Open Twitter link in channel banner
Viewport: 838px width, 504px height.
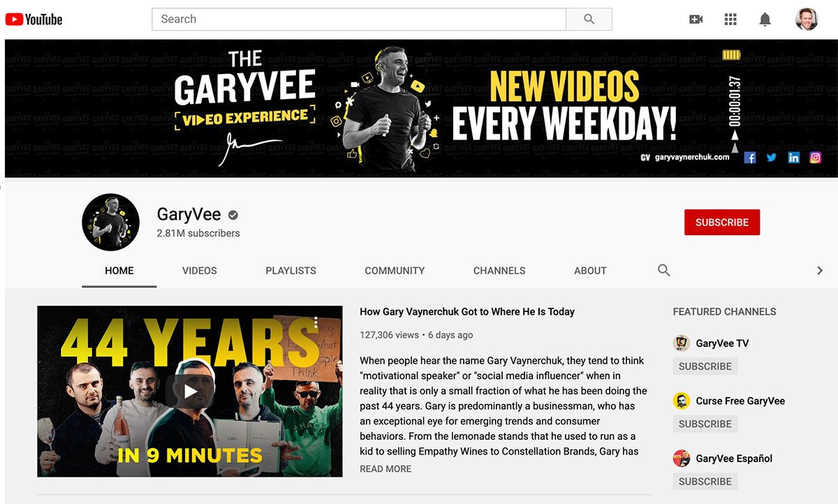coord(772,158)
